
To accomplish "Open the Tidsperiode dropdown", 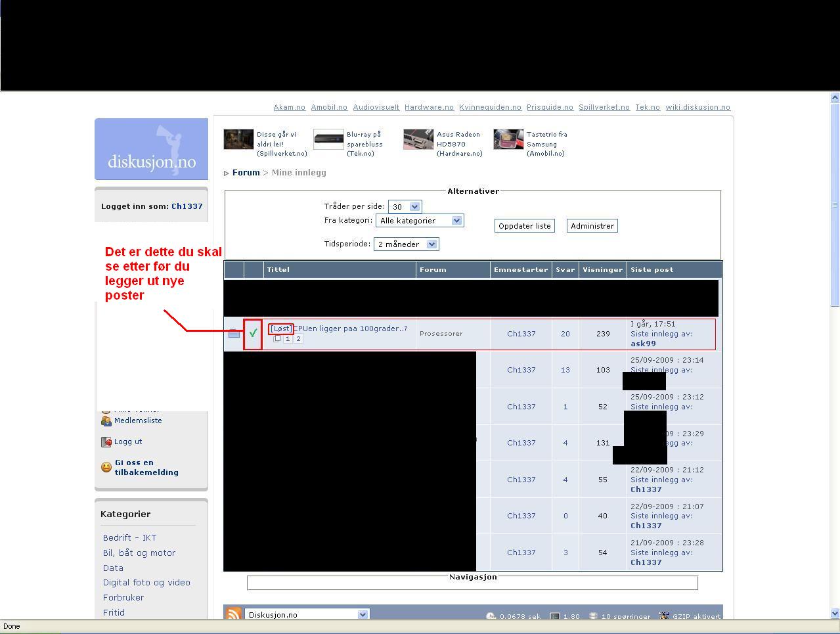I will click(406, 244).
